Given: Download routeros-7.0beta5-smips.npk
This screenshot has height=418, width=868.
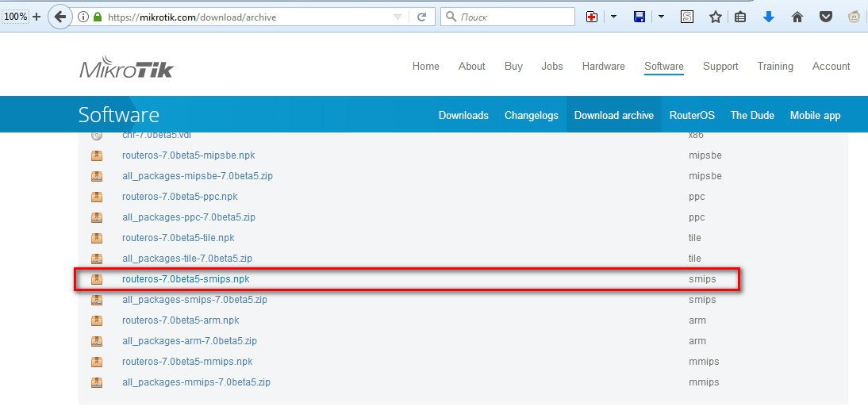Looking at the screenshot, I should tap(186, 279).
